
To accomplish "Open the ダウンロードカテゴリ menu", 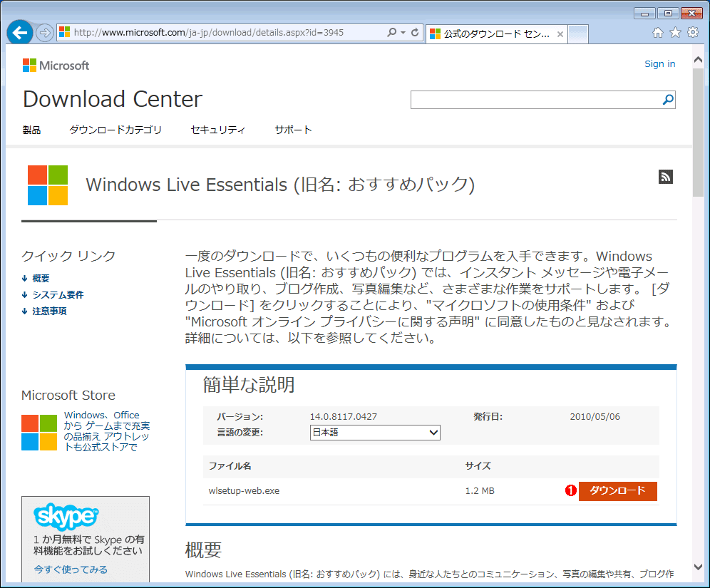I will (x=115, y=130).
